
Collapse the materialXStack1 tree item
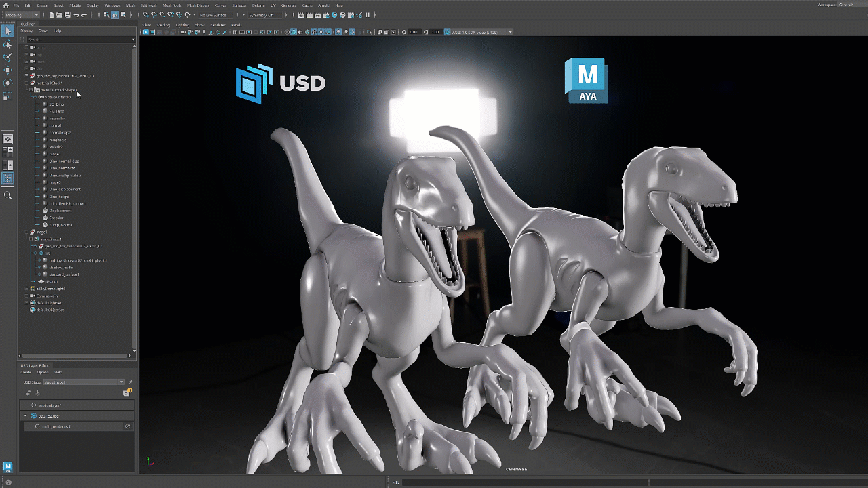27,83
